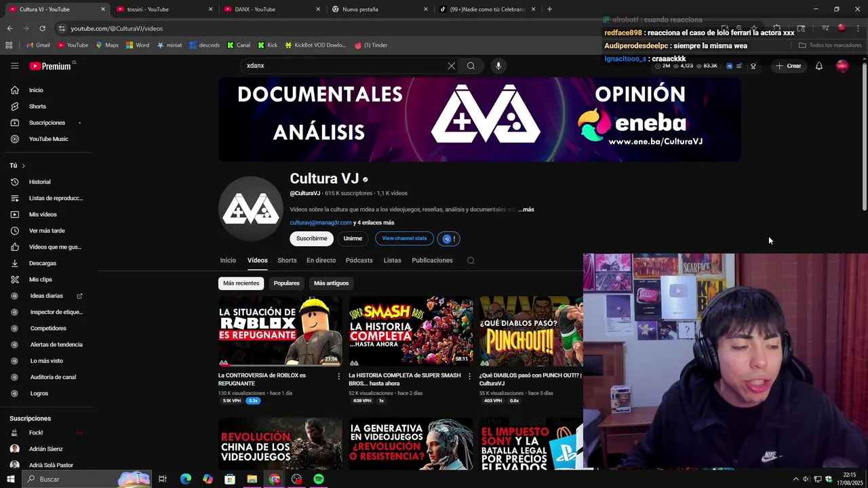
Task: Open File Explorer from taskbar
Action: pyautogui.click(x=252, y=479)
